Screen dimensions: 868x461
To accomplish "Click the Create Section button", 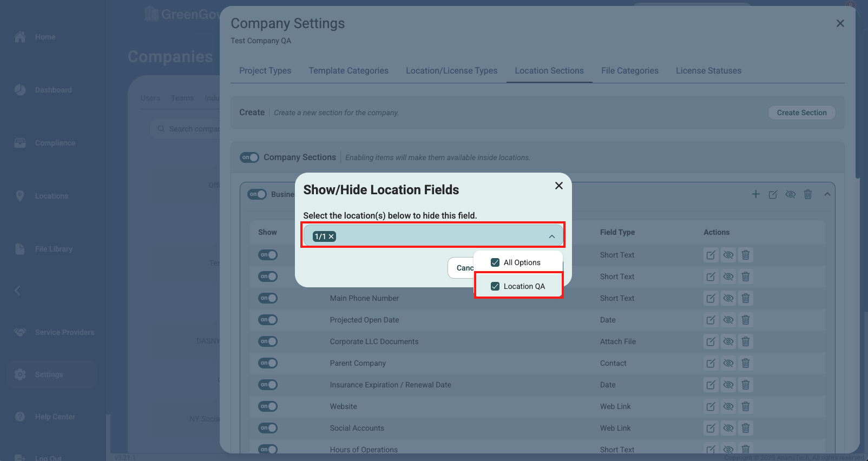I will point(801,113).
